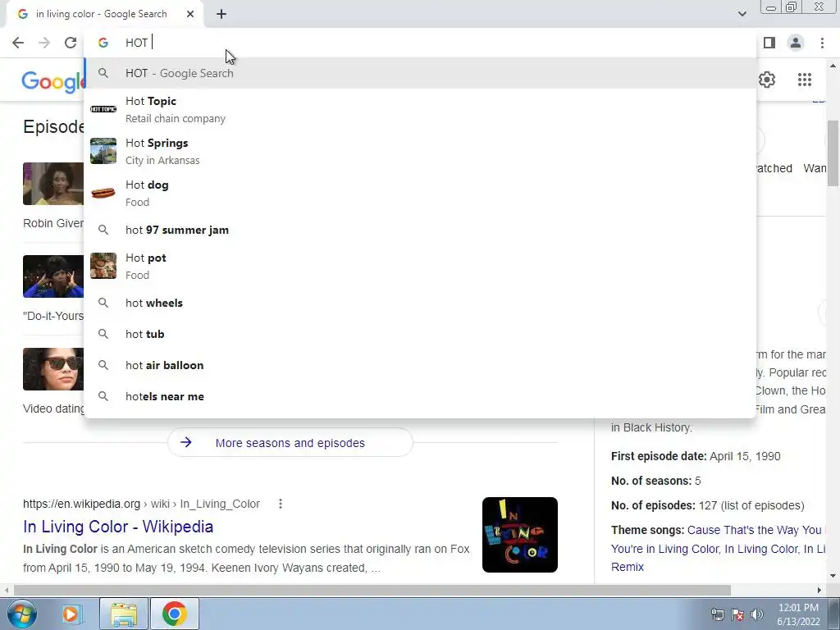Click the Chrome taskbar icon

point(174,614)
